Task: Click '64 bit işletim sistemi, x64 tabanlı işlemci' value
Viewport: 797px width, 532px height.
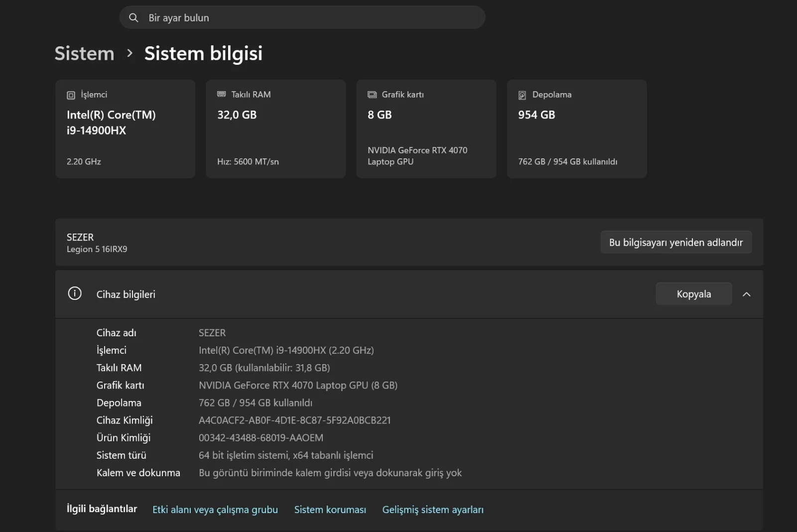Action: [x=286, y=455]
